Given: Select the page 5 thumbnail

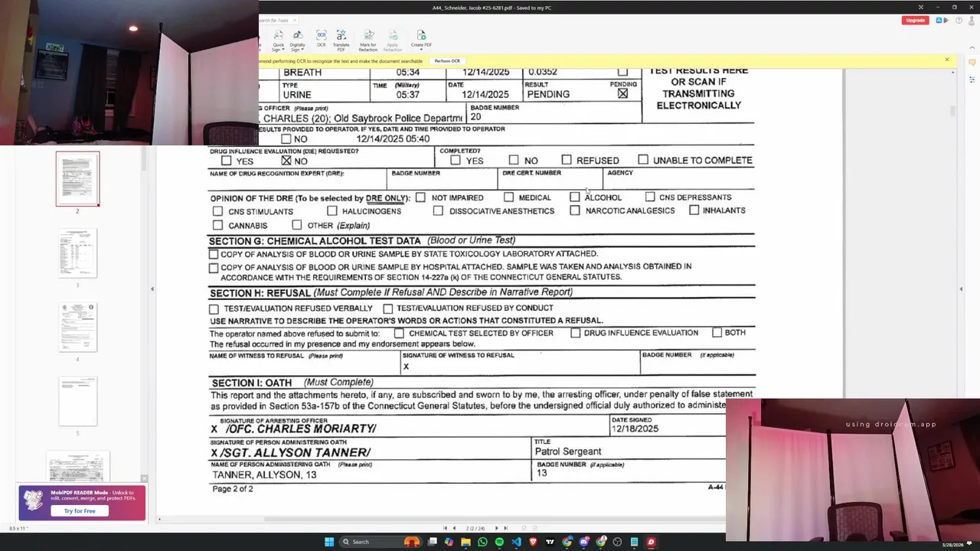Looking at the screenshot, I should tap(77, 401).
